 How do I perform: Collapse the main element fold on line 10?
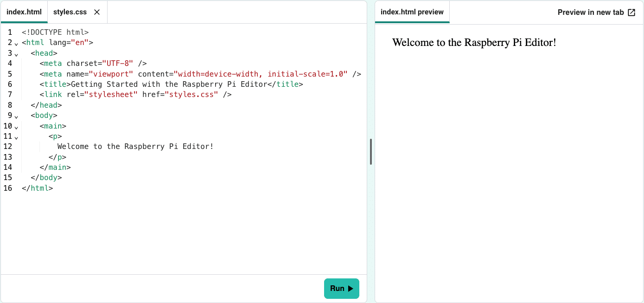coord(16,127)
